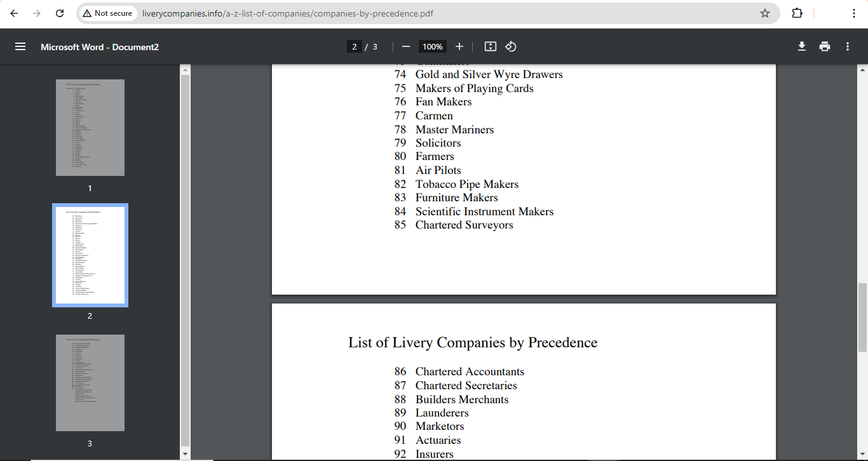The image size is (868, 461).
Task: Click the 'Chartered Accountants' entry
Action: pos(470,371)
